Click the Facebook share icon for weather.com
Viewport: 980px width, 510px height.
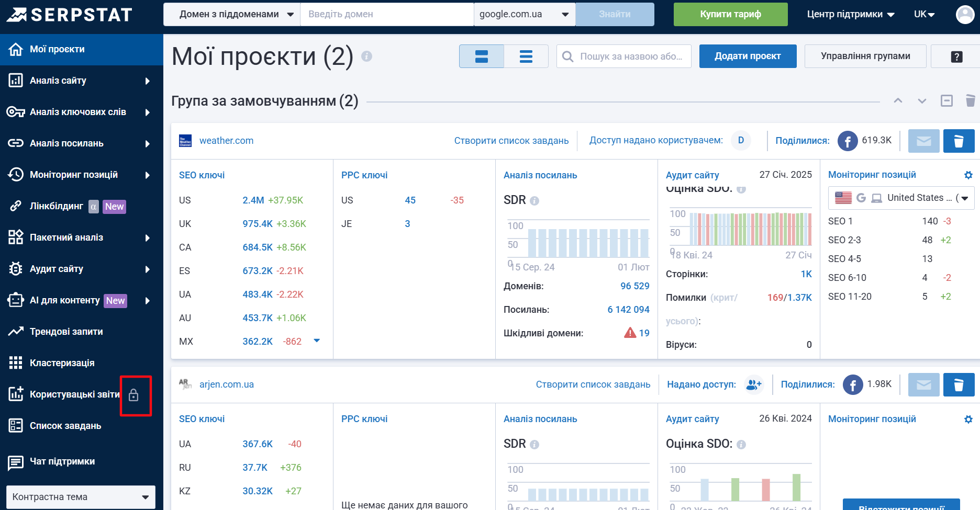848,141
